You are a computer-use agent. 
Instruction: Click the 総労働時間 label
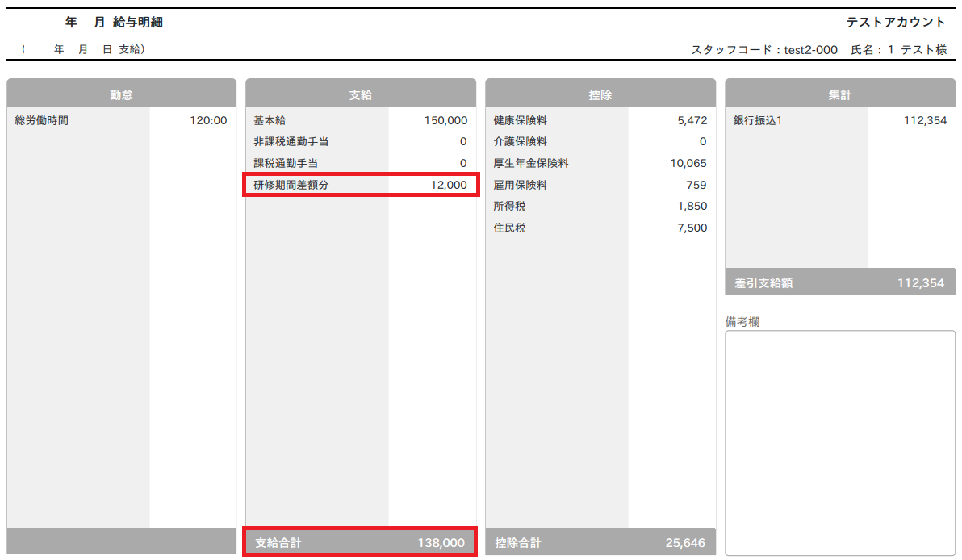tap(41, 120)
